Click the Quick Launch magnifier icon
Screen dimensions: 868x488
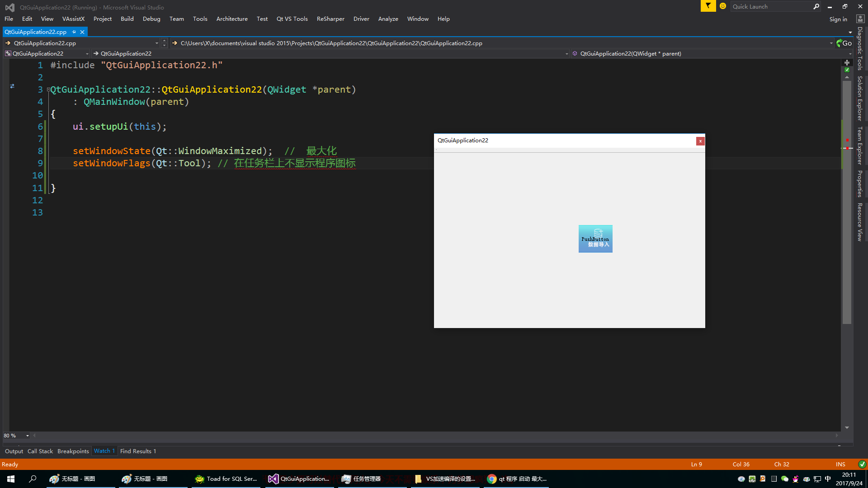[816, 6]
